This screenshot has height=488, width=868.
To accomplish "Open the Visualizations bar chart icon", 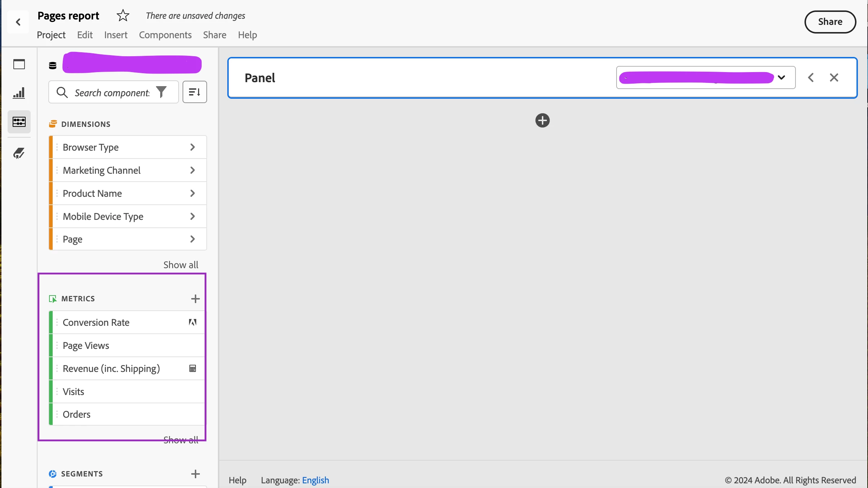I will pyautogui.click(x=19, y=93).
